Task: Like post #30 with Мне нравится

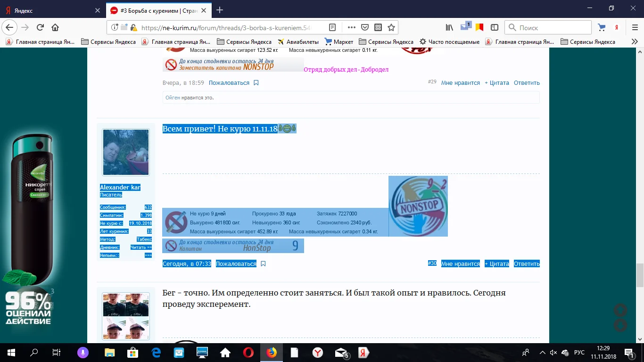Action: pyautogui.click(x=460, y=264)
